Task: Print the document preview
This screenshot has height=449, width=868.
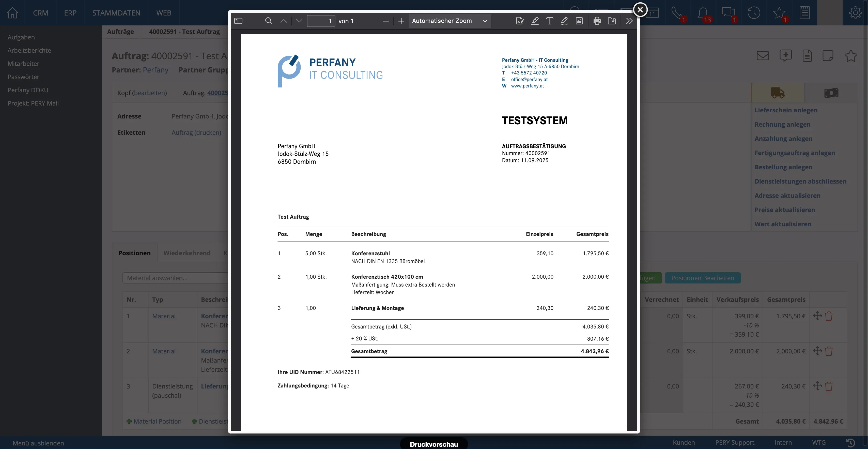Action: click(597, 21)
